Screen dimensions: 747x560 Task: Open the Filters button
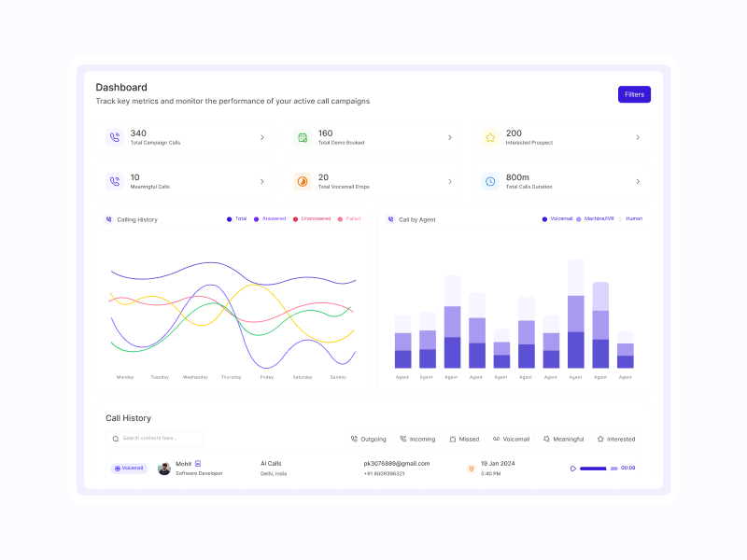[x=634, y=94]
